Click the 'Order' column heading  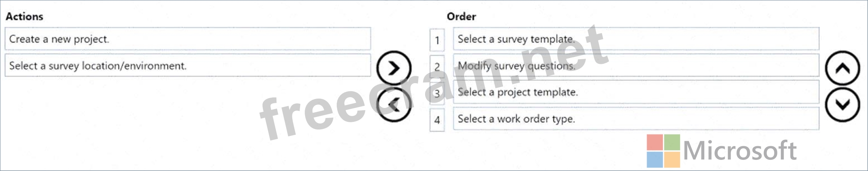click(461, 17)
